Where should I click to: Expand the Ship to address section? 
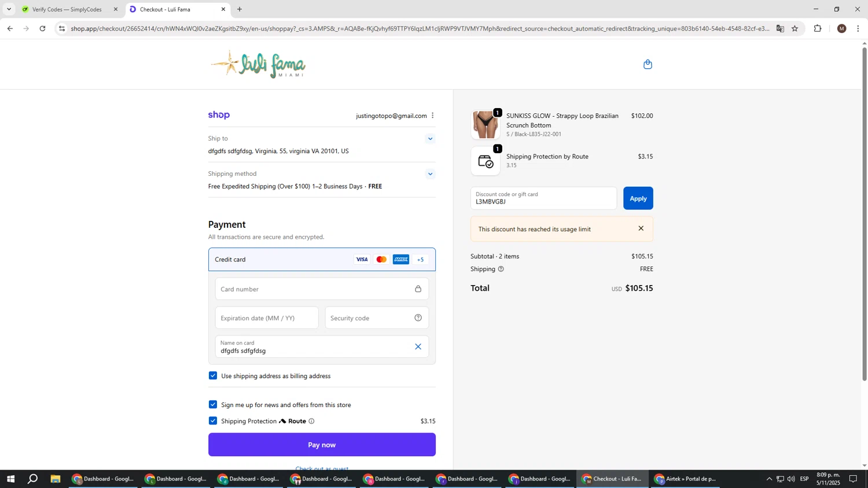pos(430,139)
